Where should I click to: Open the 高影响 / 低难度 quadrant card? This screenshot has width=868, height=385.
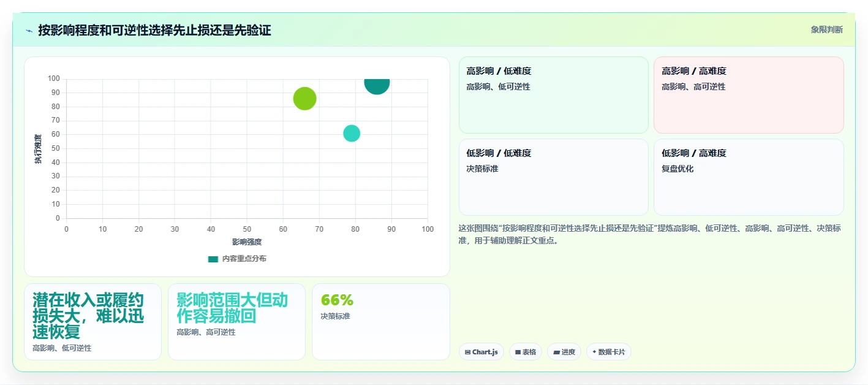pyautogui.click(x=553, y=95)
